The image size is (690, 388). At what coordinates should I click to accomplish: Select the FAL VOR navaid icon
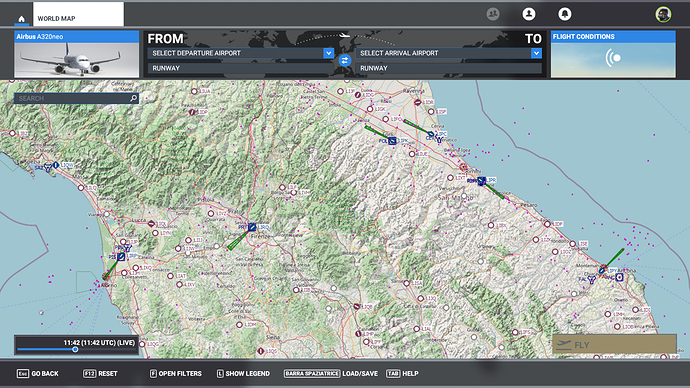592,279
